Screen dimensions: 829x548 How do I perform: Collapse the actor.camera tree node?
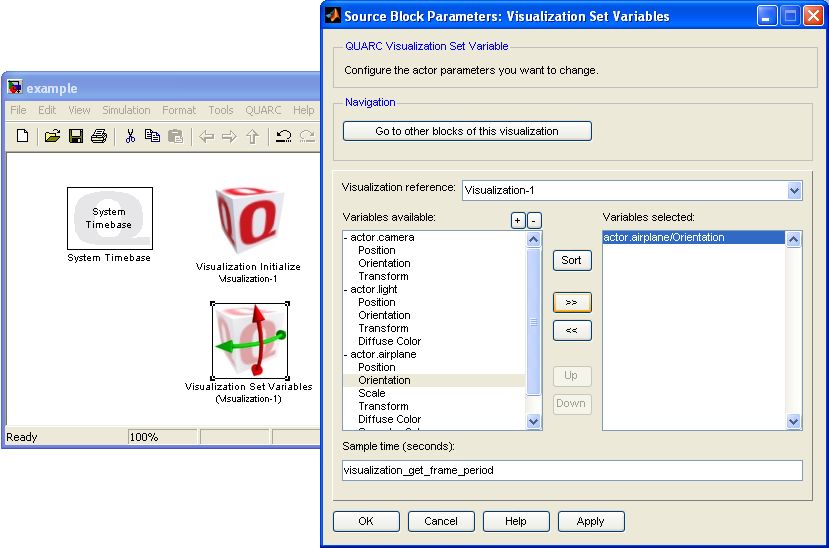click(x=345, y=238)
